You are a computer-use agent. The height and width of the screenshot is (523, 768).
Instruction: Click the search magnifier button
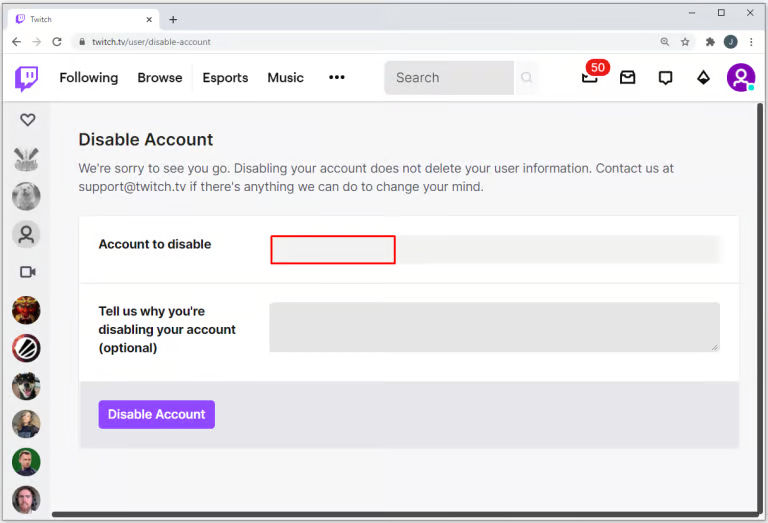[x=527, y=77]
